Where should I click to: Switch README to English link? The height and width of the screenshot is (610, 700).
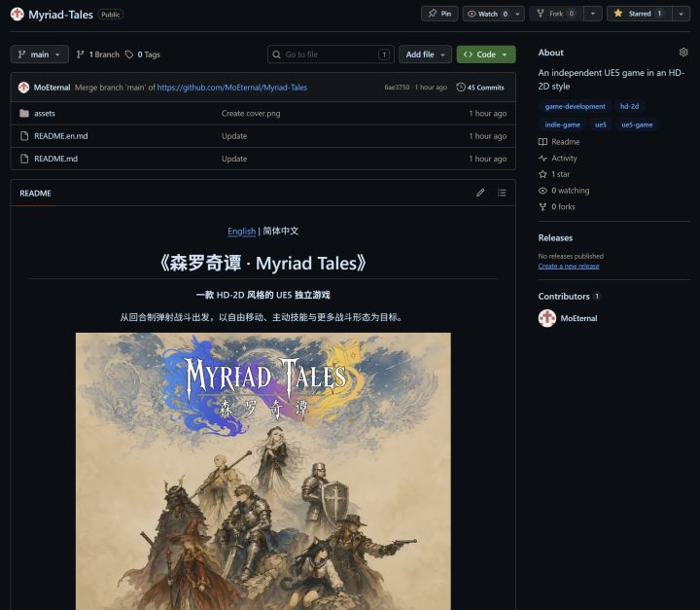pyautogui.click(x=241, y=232)
